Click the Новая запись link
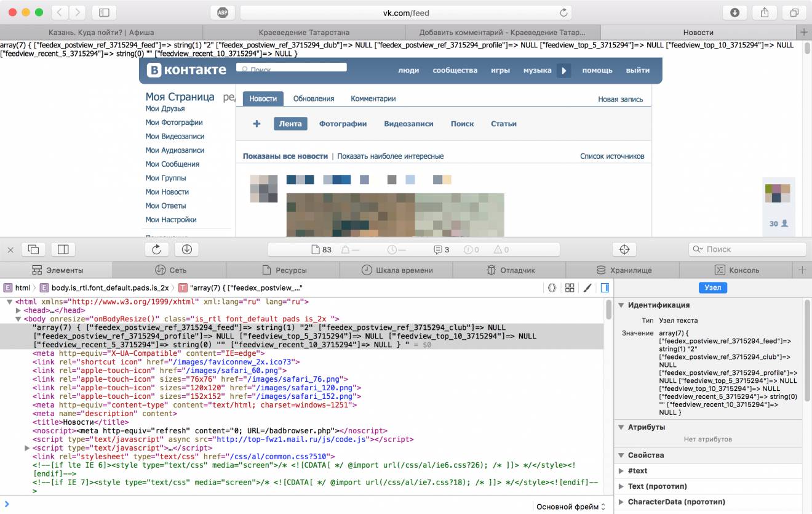The image size is (812, 514). (x=621, y=99)
